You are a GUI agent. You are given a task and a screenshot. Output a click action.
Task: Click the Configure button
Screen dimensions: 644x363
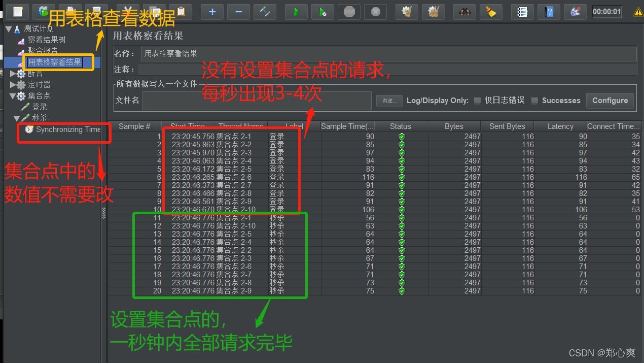coord(610,101)
